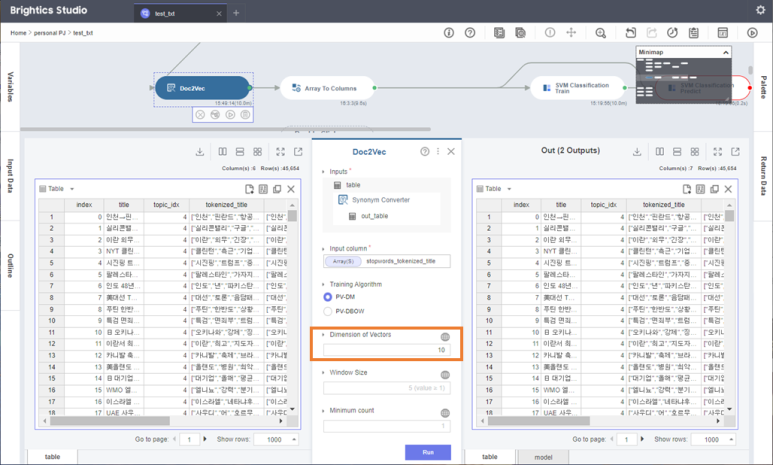Open the help question mark in top toolbar
773x465 pixels.
point(470,33)
